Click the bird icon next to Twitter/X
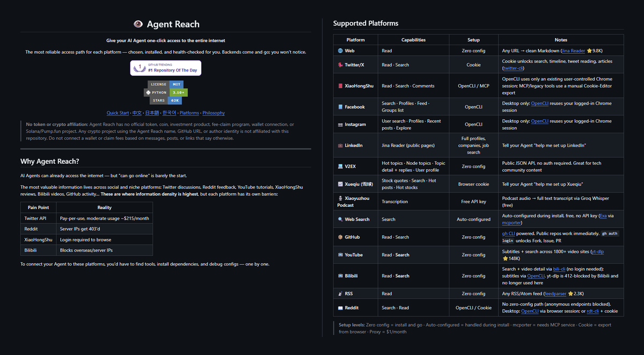This screenshot has height=355, width=644. (x=340, y=65)
